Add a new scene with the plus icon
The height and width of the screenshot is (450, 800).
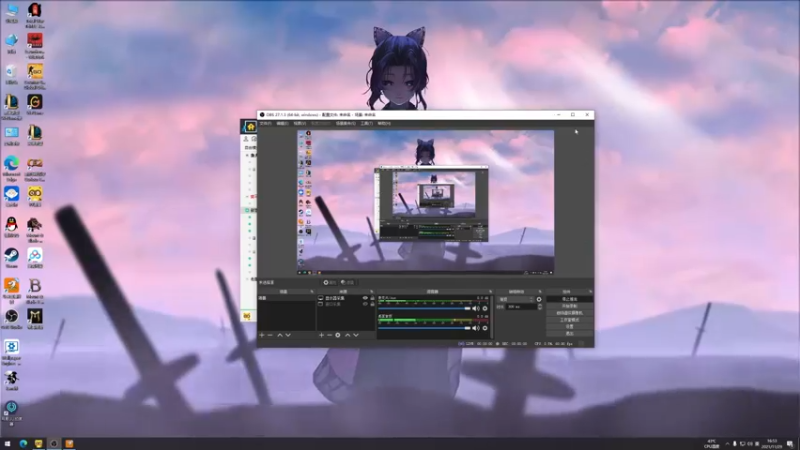pyautogui.click(x=262, y=335)
